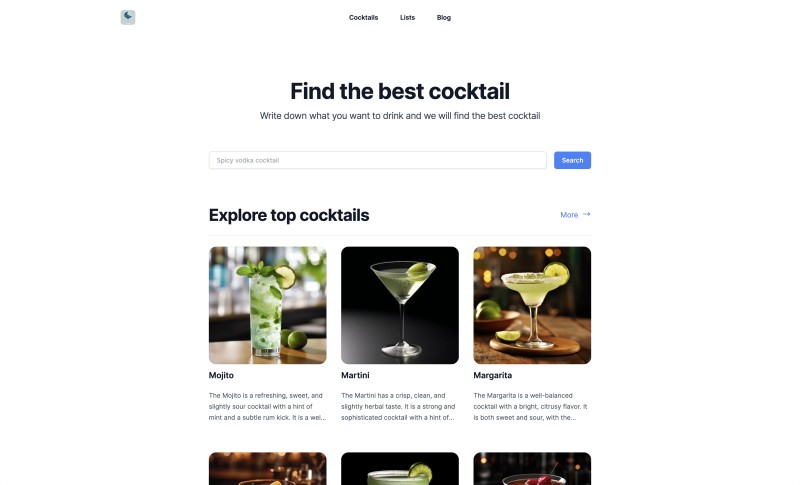Image resolution: width=800 pixels, height=485 pixels.
Task: Focus the Spicy vodka cocktail search field
Action: (378, 160)
